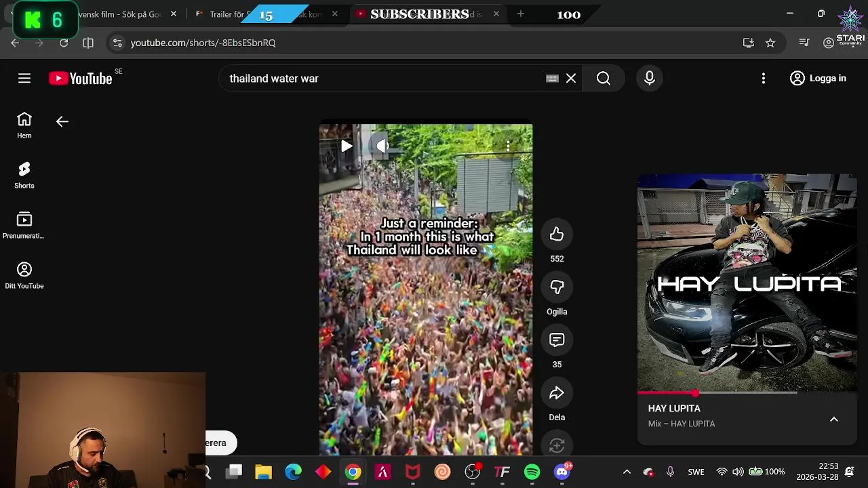Open the Short's three-dot options menu
This screenshot has height=488, width=868.
(x=508, y=146)
